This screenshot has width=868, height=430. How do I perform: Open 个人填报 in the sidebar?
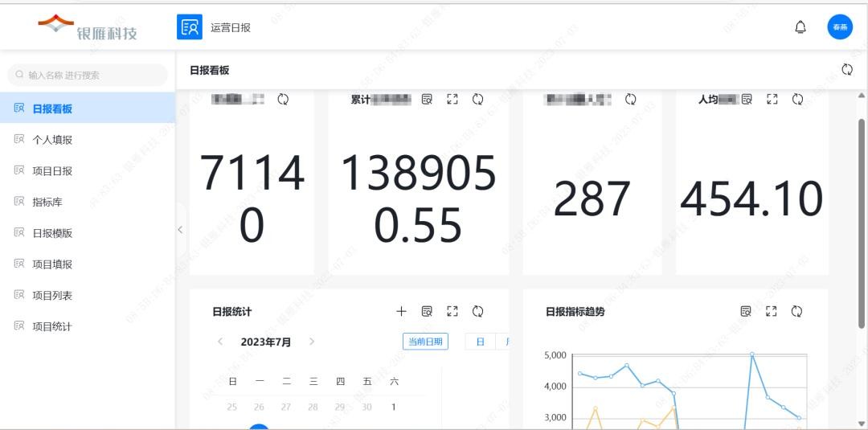click(52, 140)
